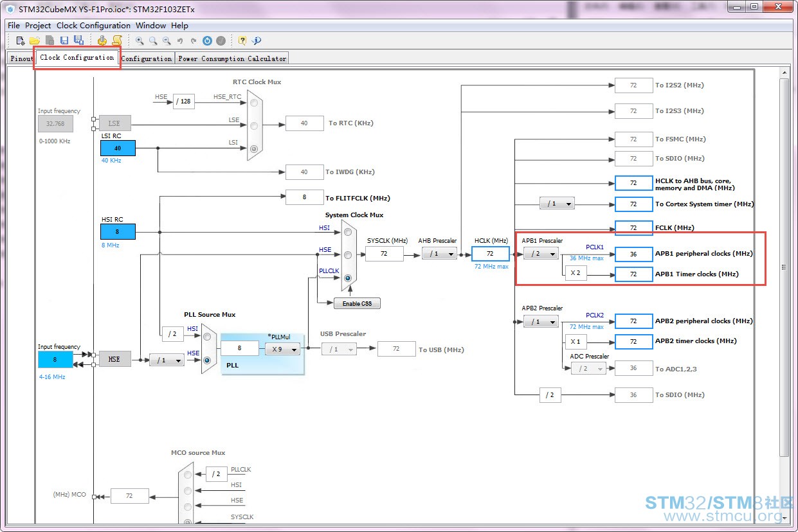Select PLLCLK radio in System Clock Mux

click(348, 278)
